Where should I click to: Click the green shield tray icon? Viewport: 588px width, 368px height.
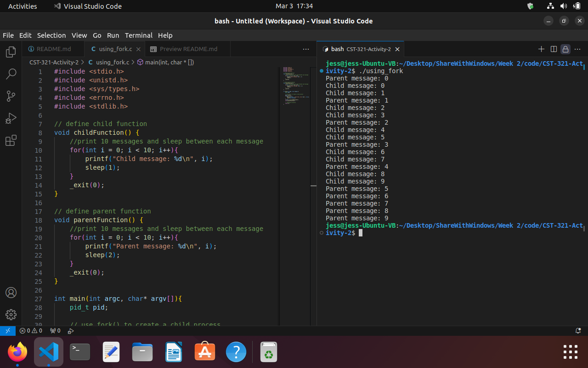pos(530,6)
